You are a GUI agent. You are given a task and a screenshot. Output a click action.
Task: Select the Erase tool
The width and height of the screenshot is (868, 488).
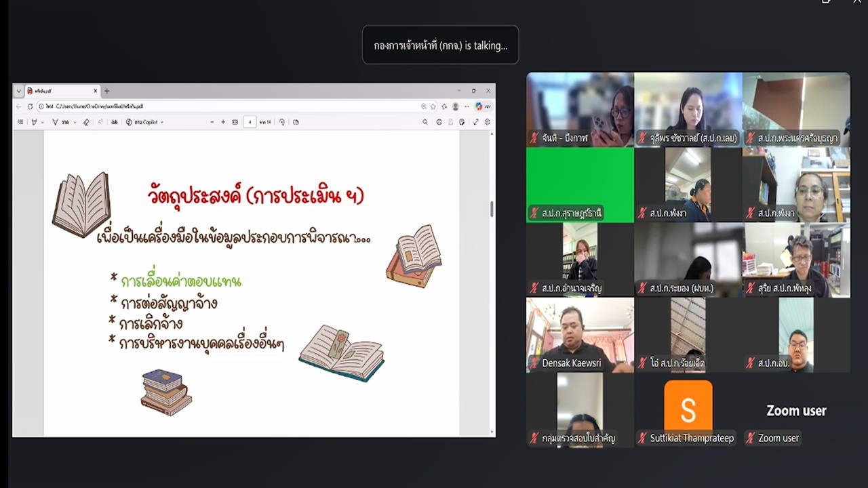[86, 122]
